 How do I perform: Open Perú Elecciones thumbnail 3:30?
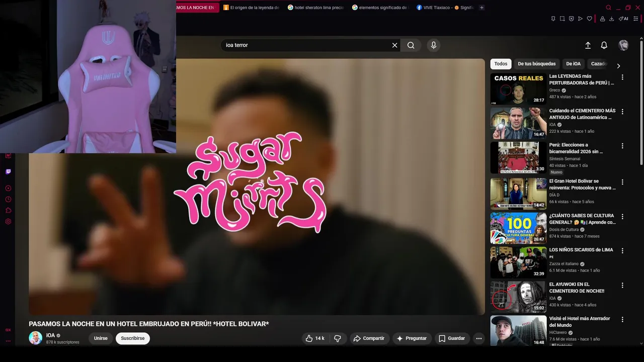tap(518, 157)
